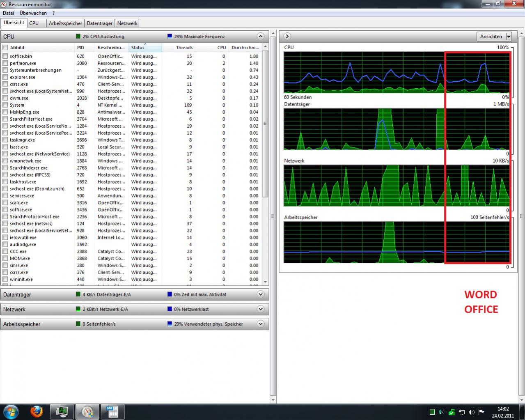Switch to the Arbeitsspeicher tab
Image resolution: width=525 pixels, height=420 pixels.
pos(66,23)
